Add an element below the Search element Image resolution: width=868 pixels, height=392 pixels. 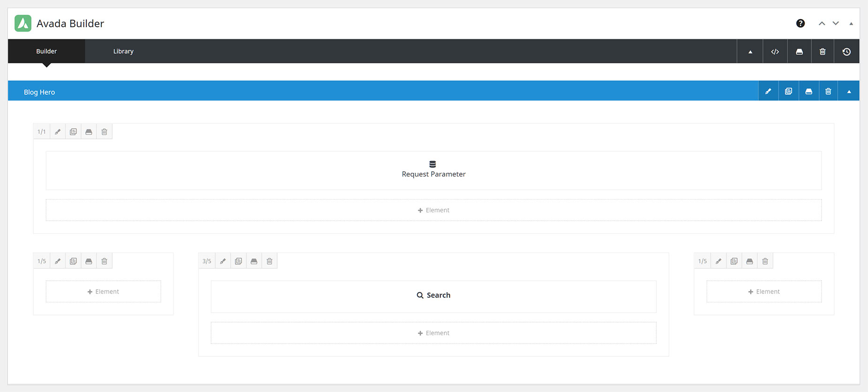pyautogui.click(x=434, y=333)
